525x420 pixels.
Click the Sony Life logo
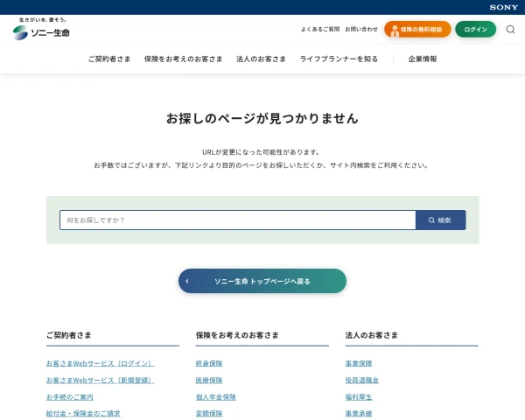coord(41,29)
